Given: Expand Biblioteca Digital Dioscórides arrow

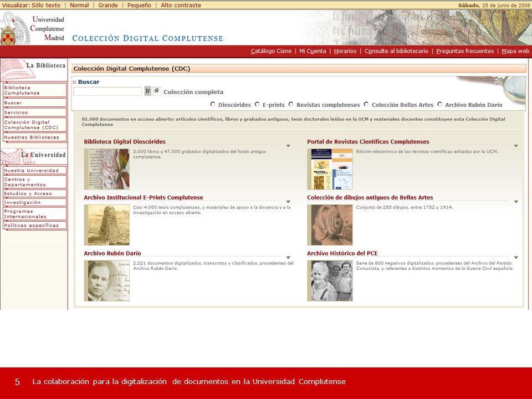Looking at the screenshot, I should (288, 146).
